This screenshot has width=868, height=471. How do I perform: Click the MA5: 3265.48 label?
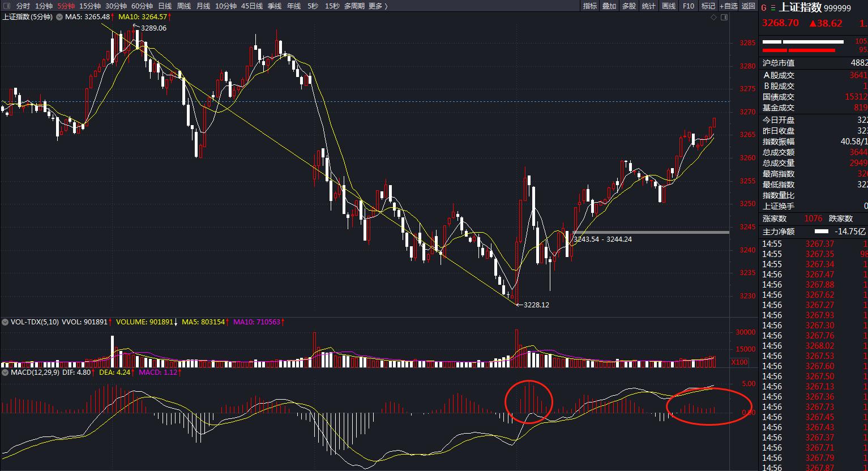click(87, 17)
